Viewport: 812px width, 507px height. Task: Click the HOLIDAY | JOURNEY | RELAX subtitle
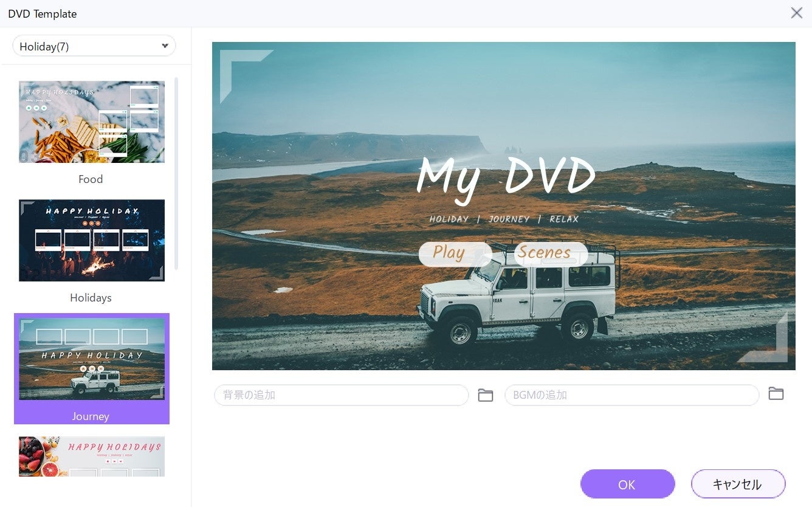click(504, 219)
